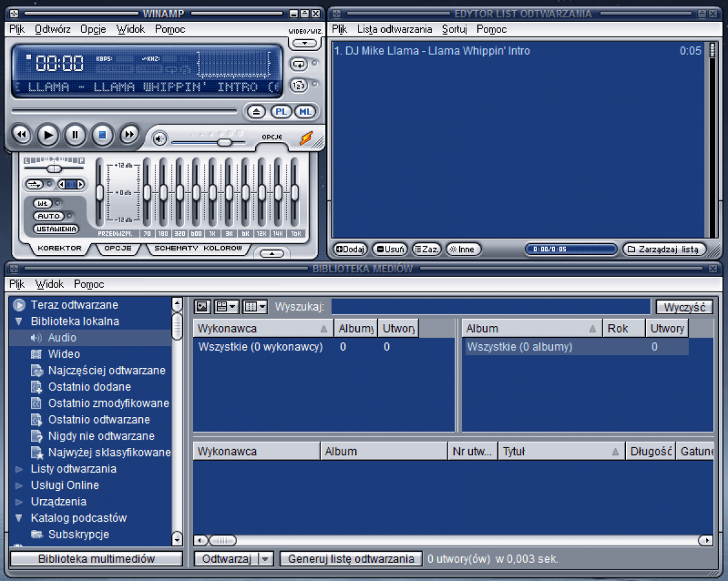Click the Nigdy nie odtwarzane view icon

pos(36,436)
